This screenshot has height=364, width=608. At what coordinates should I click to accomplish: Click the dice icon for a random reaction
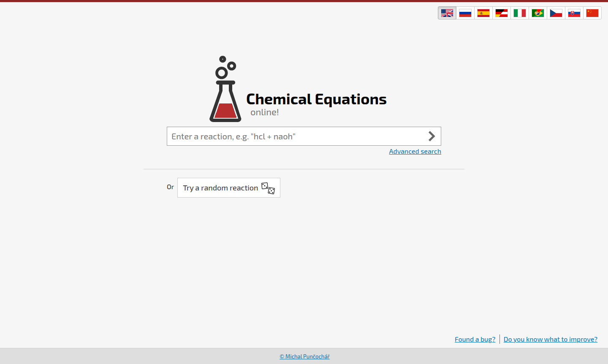pyautogui.click(x=269, y=187)
